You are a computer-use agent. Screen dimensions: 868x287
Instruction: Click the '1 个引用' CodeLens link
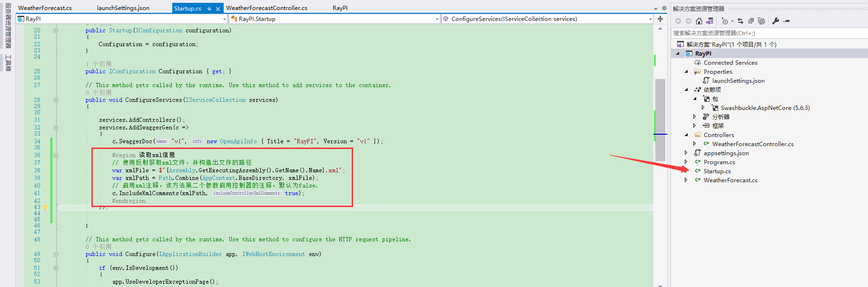pyautogui.click(x=99, y=64)
